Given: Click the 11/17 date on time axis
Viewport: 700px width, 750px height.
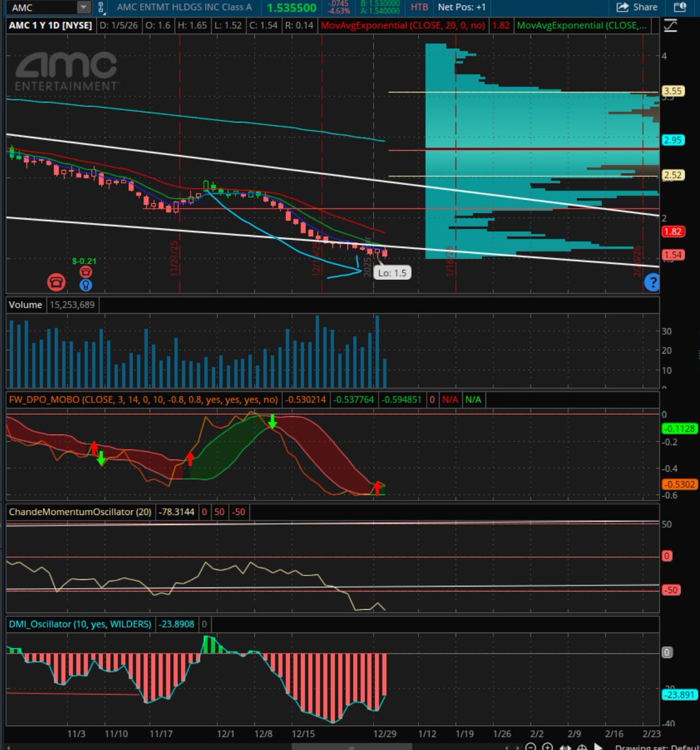Looking at the screenshot, I should coord(161,733).
